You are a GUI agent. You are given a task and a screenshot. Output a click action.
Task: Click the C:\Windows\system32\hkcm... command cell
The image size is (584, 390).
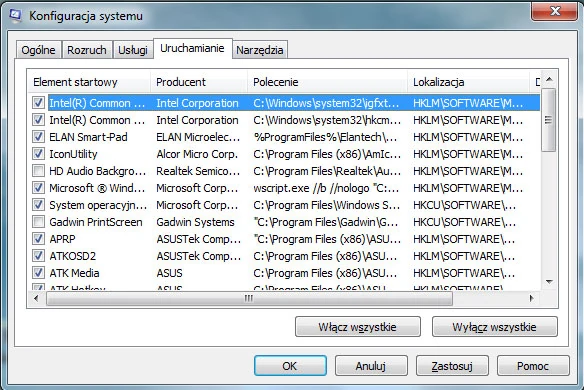pos(327,120)
